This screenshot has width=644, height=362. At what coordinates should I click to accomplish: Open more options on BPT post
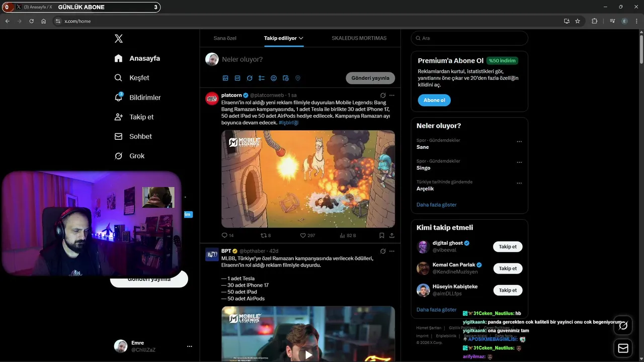392,251
